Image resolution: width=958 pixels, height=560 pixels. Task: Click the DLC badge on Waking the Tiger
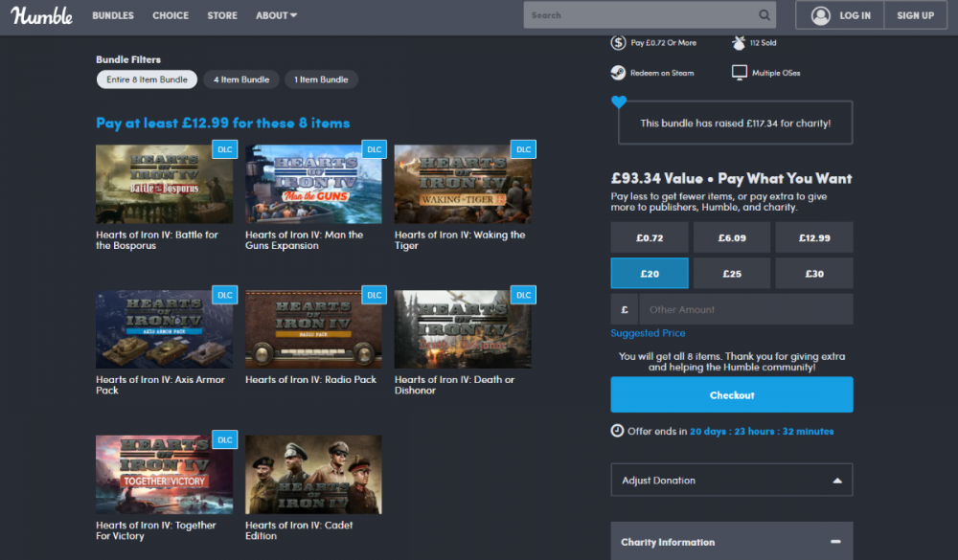(x=524, y=149)
